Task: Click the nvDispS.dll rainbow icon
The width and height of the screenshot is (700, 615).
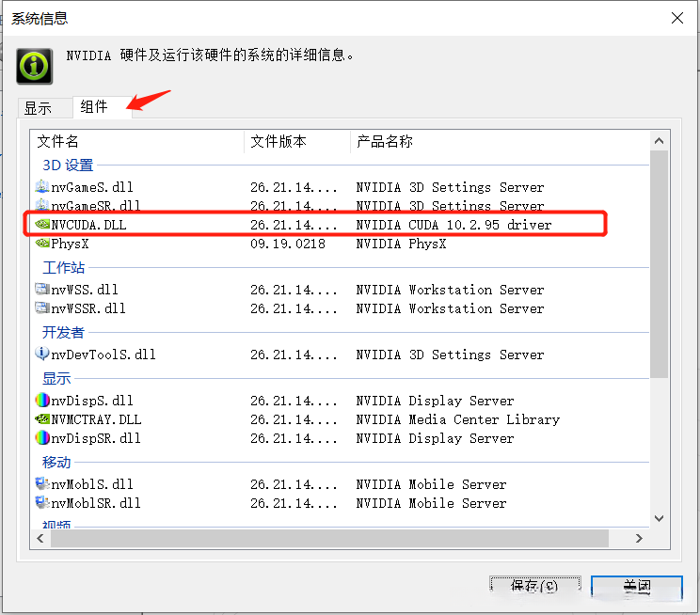Action: (42, 401)
